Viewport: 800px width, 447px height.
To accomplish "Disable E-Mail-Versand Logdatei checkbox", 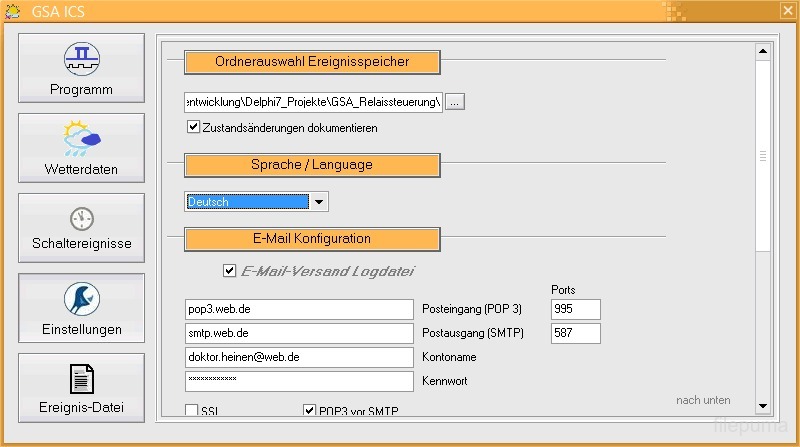I will coord(230,270).
